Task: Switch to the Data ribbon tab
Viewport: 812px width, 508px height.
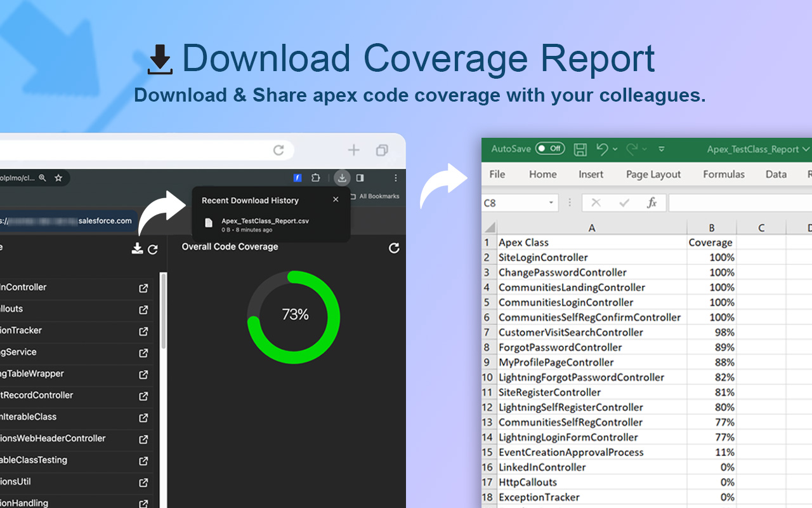Action: pyautogui.click(x=776, y=175)
